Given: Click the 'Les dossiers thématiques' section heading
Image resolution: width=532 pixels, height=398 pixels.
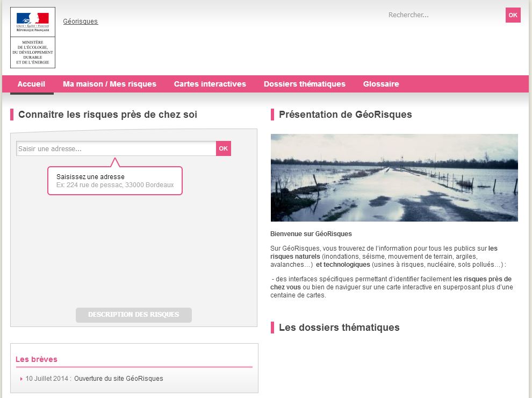Looking at the screenshot, I should pyautogui.click(x=339, y=328).
